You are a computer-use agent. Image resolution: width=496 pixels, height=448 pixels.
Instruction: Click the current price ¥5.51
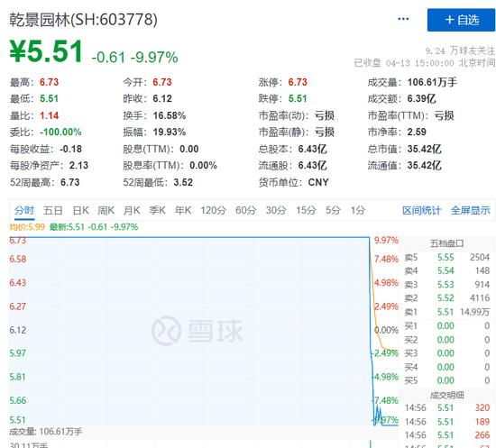[x=47, y=51]
